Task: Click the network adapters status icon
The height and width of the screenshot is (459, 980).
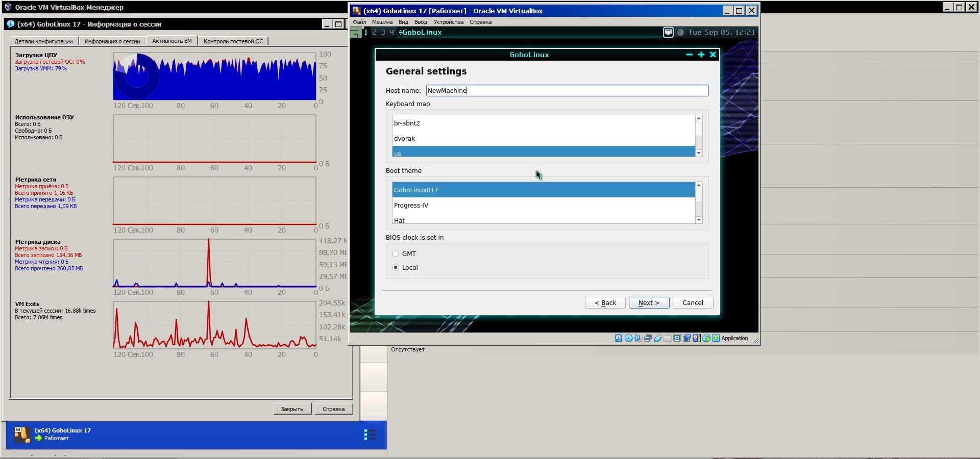Action: [x=648, y=338]
